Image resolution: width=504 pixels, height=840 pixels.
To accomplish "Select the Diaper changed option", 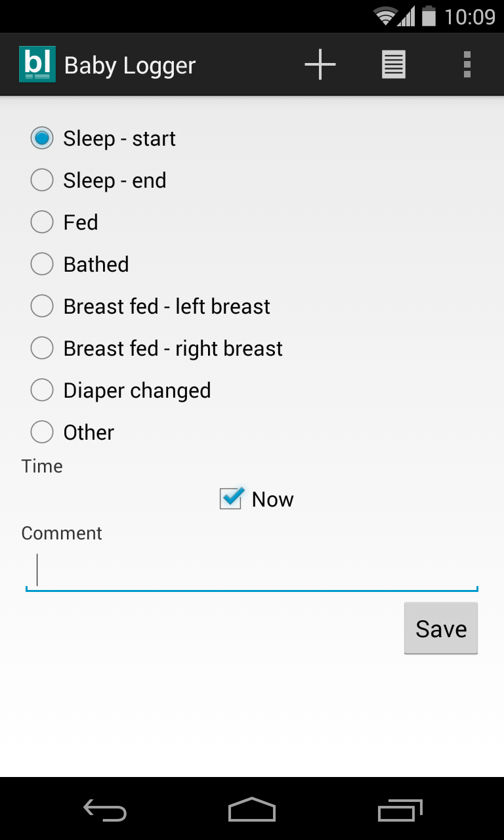I will tap(42, 390).
